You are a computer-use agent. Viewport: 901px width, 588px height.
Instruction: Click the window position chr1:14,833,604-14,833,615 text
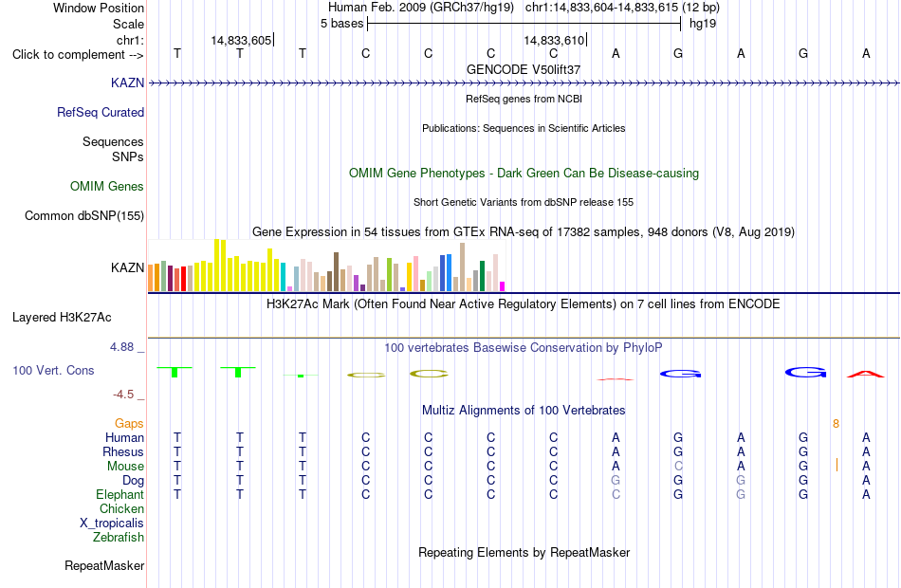pyautogui.click(x=622, y=8)
